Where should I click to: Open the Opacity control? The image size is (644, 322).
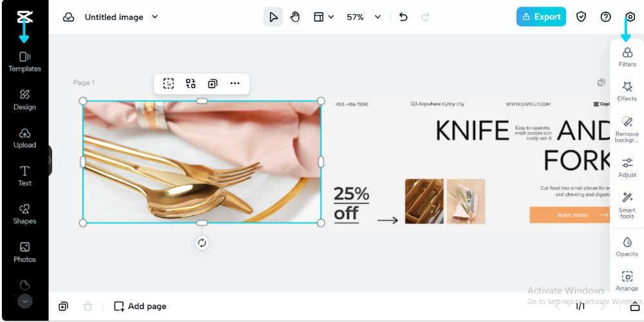(627, 247)
